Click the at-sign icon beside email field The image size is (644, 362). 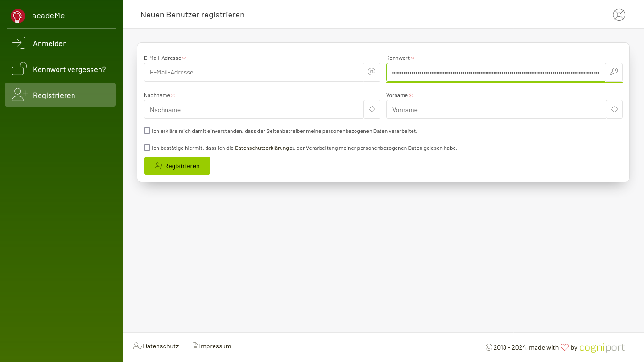(372, 72)
